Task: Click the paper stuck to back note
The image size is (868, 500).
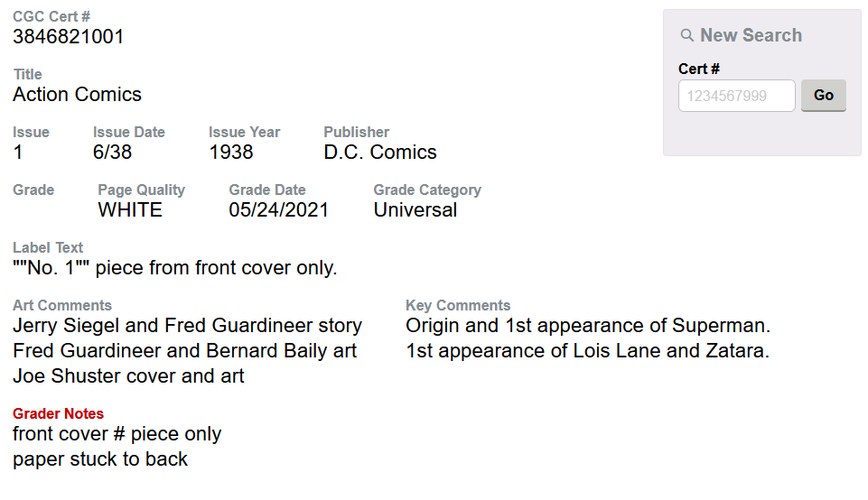Action: (100, 459)
